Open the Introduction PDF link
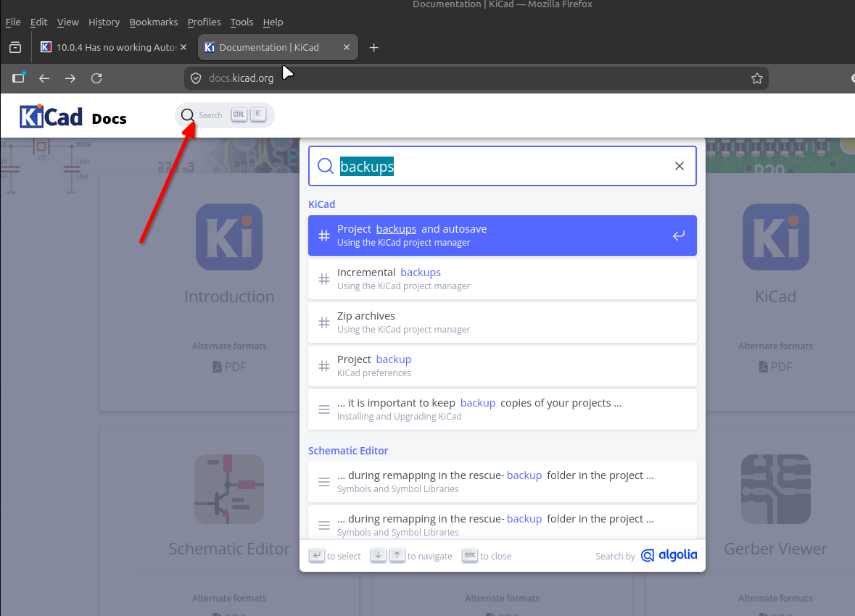Screen dimensions: 855x616 pos(229,367)
